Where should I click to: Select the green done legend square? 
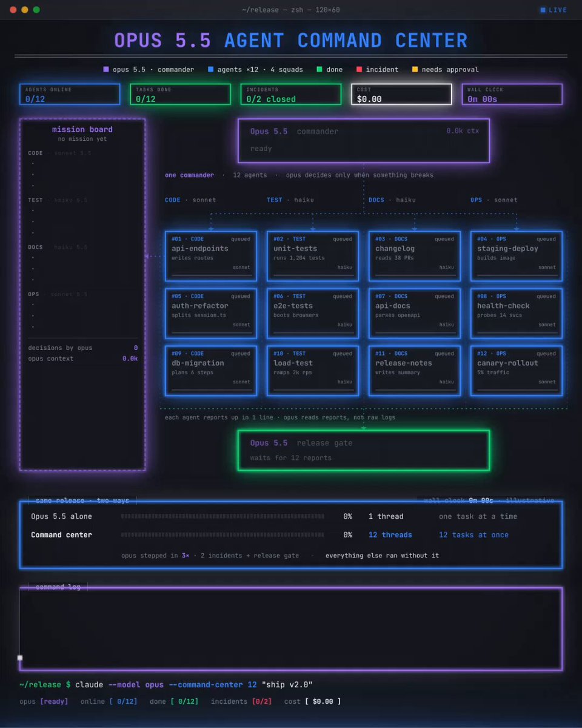click(x=319, y=70)
